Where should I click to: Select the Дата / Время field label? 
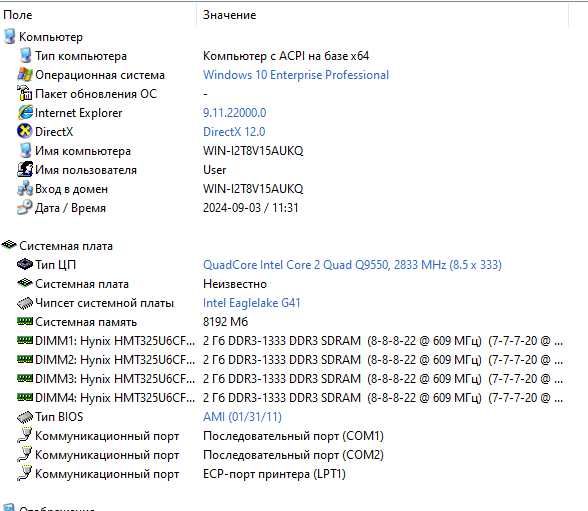coord(70,208)
